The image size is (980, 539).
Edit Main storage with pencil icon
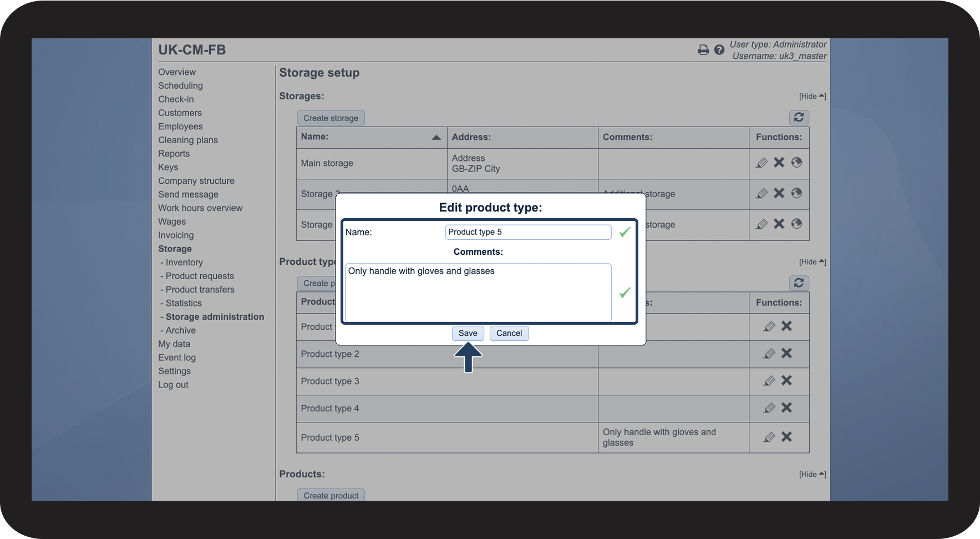[x=762, y=163]
